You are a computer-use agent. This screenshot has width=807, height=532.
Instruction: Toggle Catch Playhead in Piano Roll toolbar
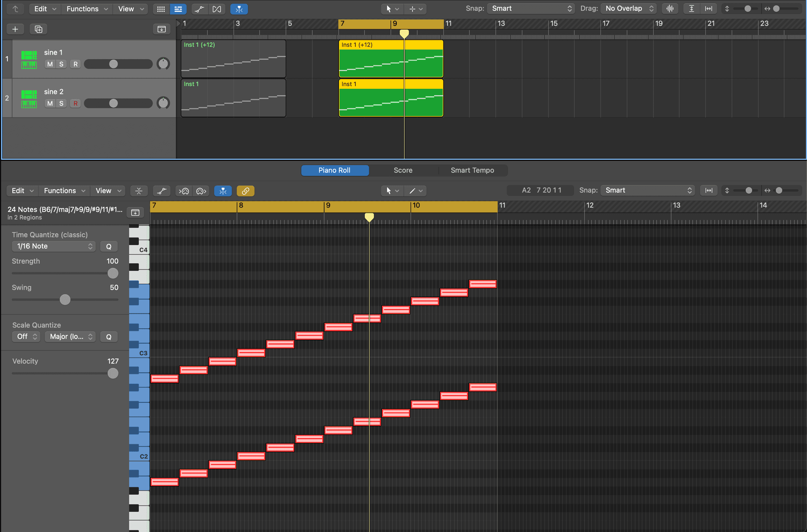pos(223,191)
